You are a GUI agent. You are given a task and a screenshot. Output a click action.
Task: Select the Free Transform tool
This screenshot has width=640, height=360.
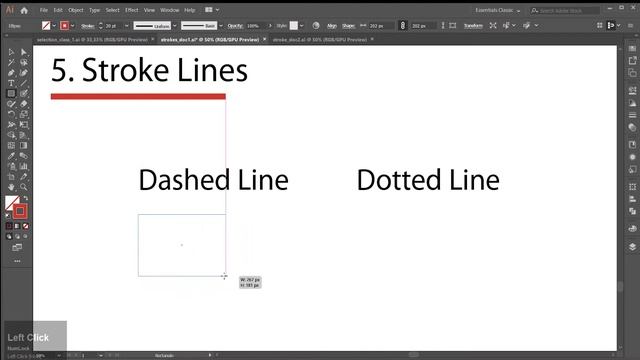click(24, 124)
